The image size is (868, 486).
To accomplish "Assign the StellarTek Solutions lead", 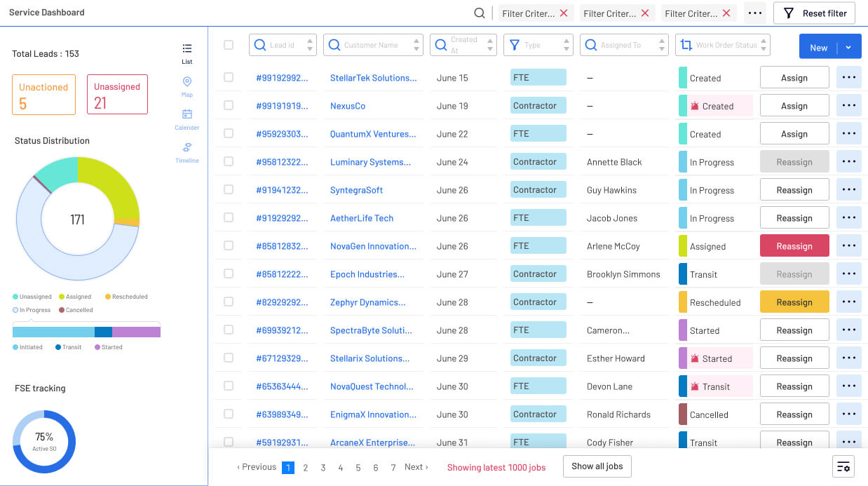I will pos(794,77).
